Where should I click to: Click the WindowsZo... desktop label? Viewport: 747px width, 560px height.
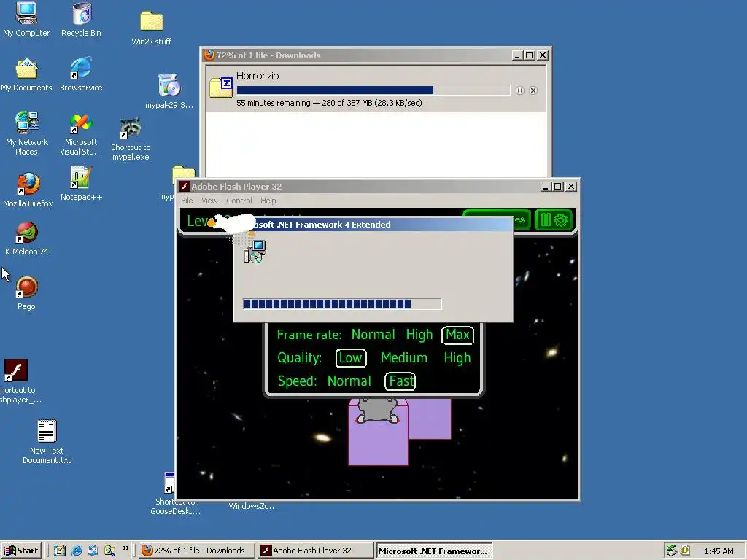(x=252, y=506)
